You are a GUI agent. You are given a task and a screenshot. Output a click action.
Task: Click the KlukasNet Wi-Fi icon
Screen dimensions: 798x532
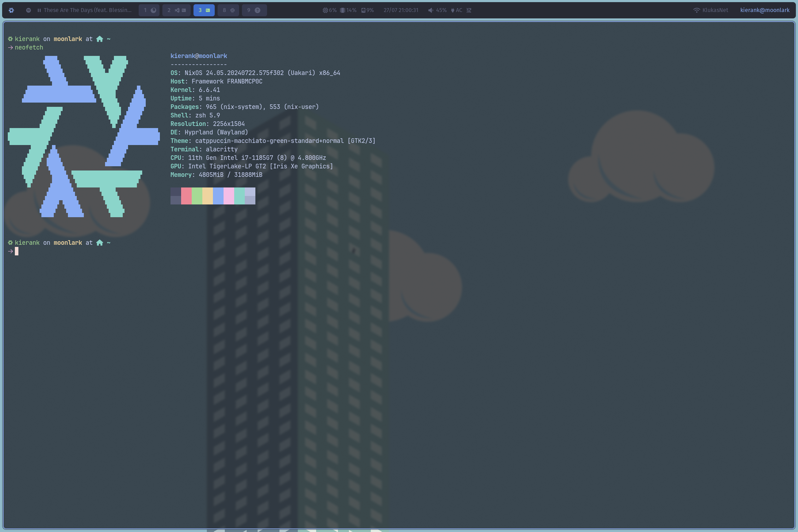(x=696, y=10)
